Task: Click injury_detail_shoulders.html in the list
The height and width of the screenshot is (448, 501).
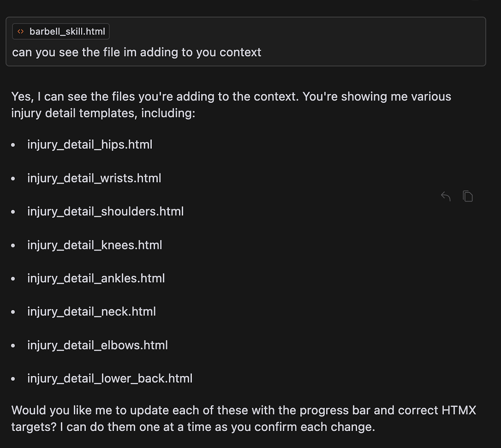Action: pyautogui.click(x=105, y=211)
